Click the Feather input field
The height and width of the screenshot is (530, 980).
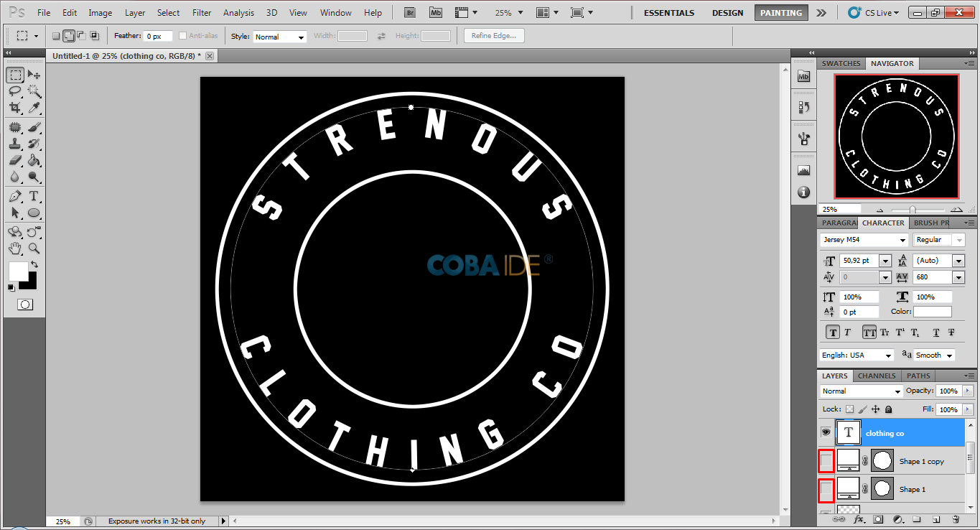click(158, 37)
